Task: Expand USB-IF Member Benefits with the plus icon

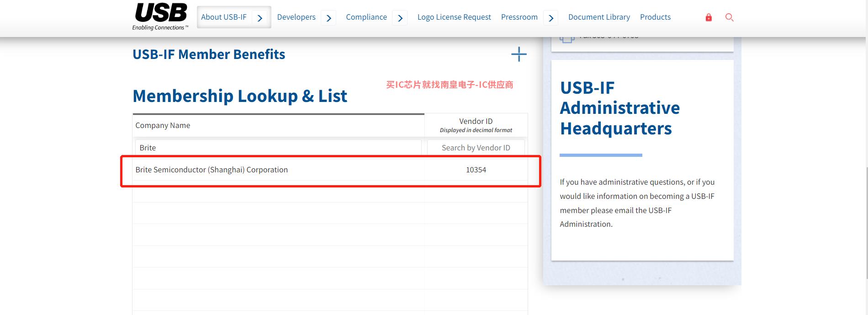Action: tap(519, 54)
